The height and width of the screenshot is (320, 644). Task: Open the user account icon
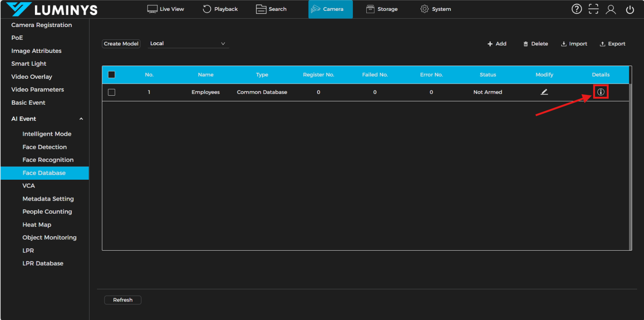(611, 9)
